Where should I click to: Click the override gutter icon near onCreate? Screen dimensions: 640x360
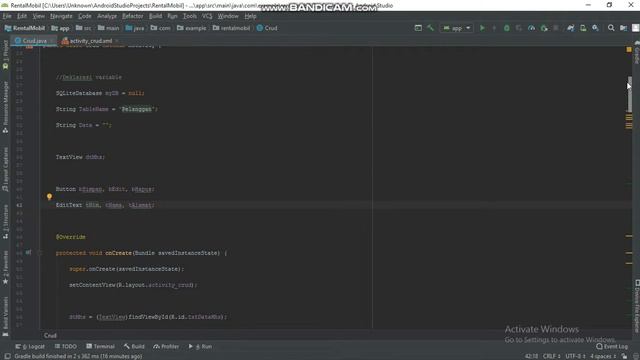click(28, 253)
